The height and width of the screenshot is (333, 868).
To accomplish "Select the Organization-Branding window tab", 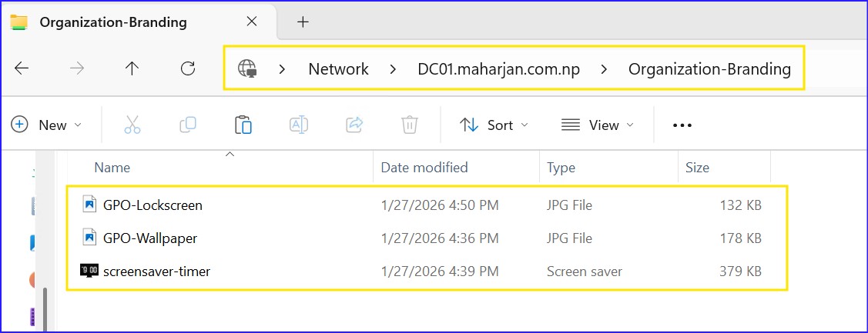I will tap(113, 22).
